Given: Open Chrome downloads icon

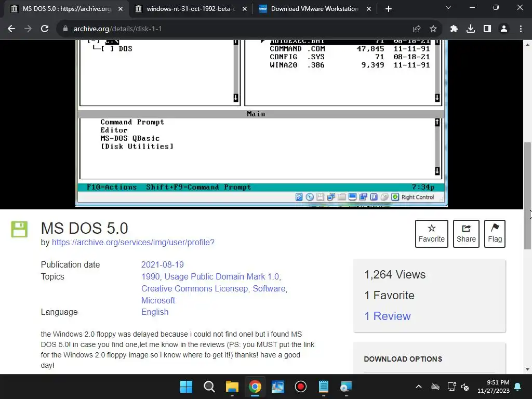Looking at the screenshot, I should [471, 29].
